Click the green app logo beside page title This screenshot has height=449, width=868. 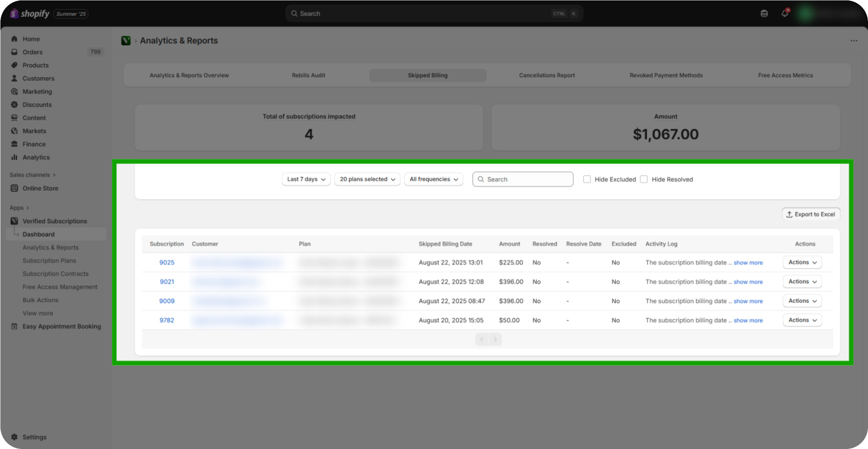[x=126, y=40]
